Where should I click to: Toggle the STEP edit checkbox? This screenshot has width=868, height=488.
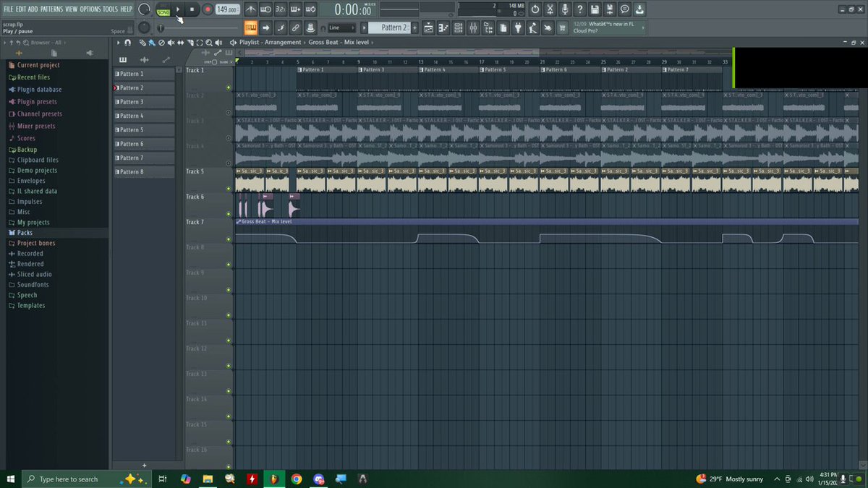pos(215,61)
